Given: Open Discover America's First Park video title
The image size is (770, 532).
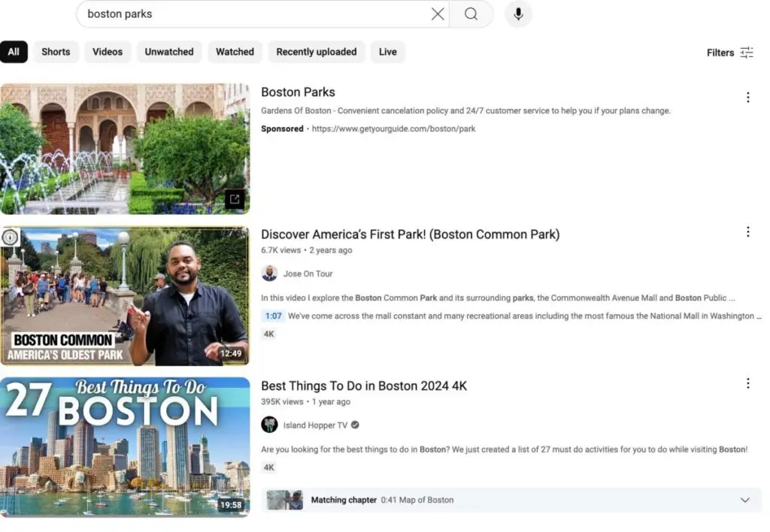Looking at the screenshot, I should (410, 234).
